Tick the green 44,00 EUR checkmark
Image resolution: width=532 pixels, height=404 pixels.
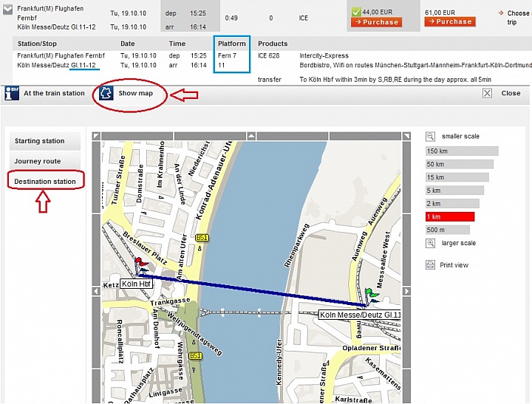pyautogui.click(x=355, y=12)
